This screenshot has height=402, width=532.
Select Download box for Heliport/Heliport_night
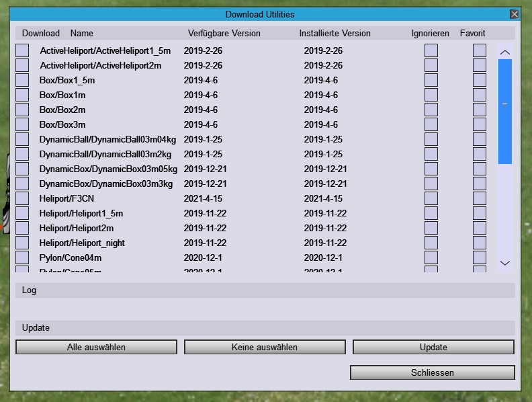pyautogui.click(x=22, y=243)
